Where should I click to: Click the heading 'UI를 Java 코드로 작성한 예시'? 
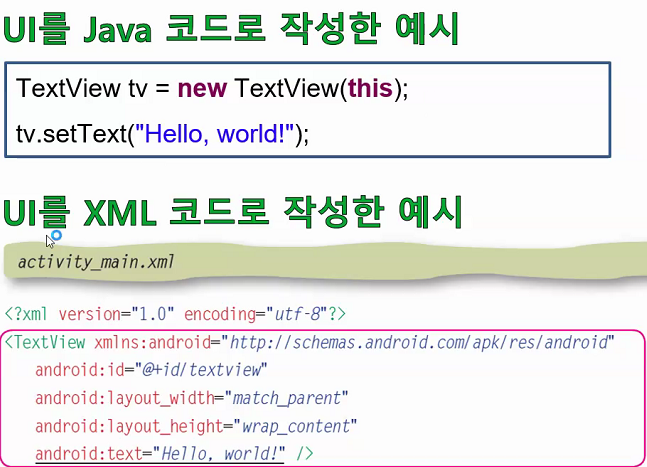tap(231, 28)
